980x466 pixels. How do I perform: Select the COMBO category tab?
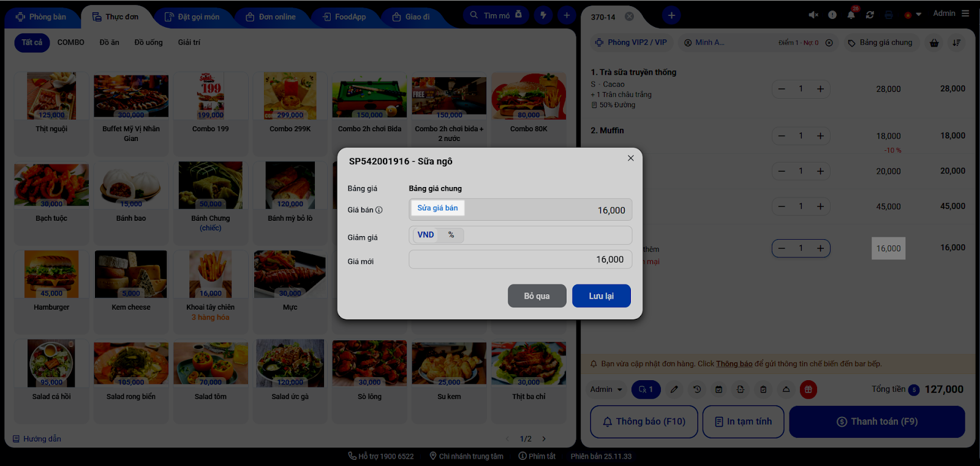point(71,42)
